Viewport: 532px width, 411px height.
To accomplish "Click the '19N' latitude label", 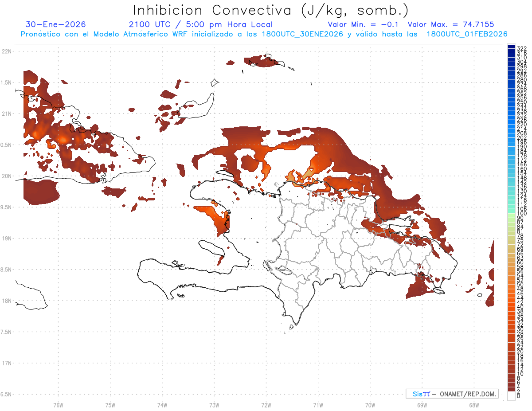I will point(6,239).
